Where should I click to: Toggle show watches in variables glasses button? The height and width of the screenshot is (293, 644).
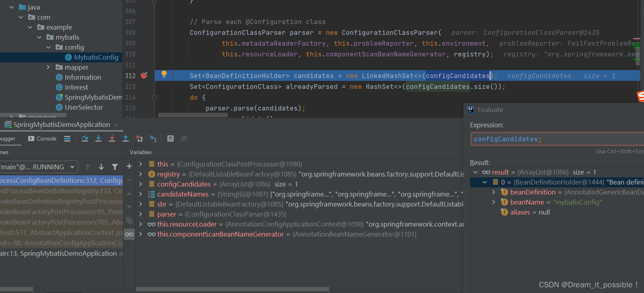129,234
